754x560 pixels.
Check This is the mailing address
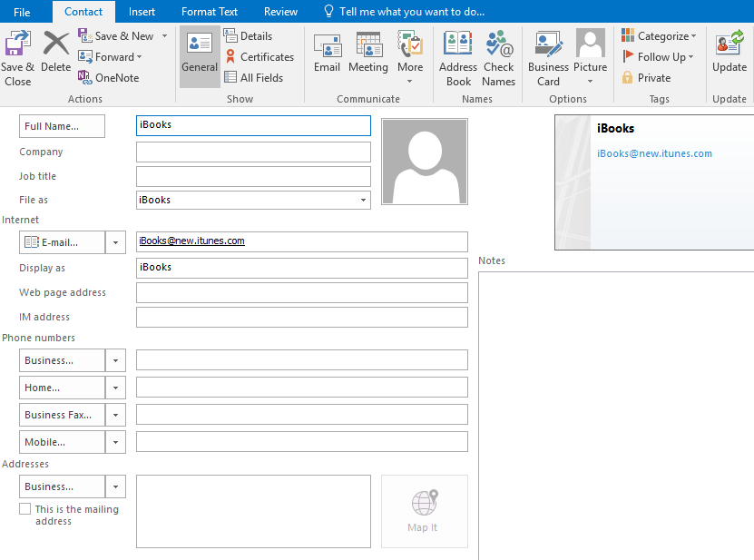[x=25, y=509]
